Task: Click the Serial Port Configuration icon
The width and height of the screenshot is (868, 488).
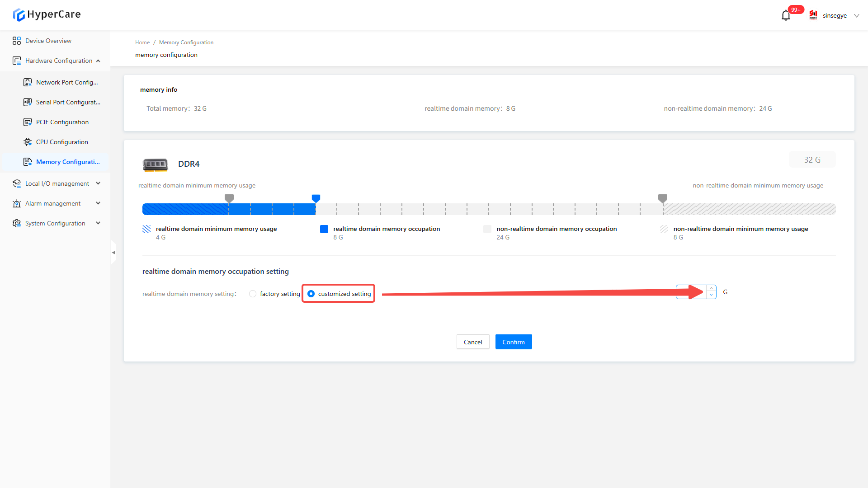Action: coord(28,102)
